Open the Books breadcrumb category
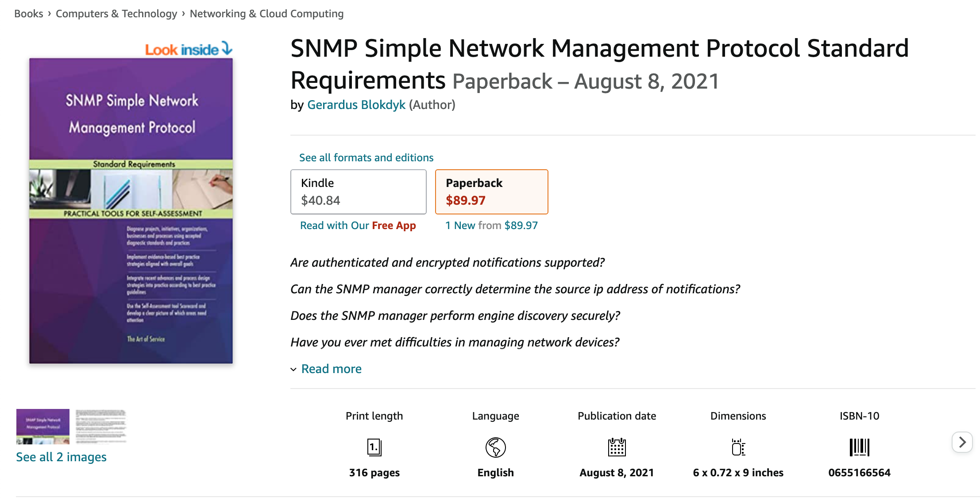 tap(28, 13)
